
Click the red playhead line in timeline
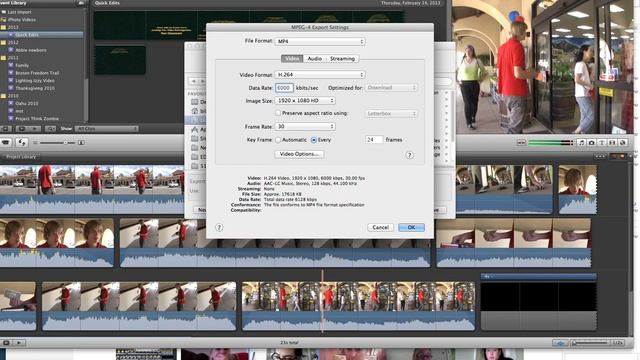pos(322,301)
